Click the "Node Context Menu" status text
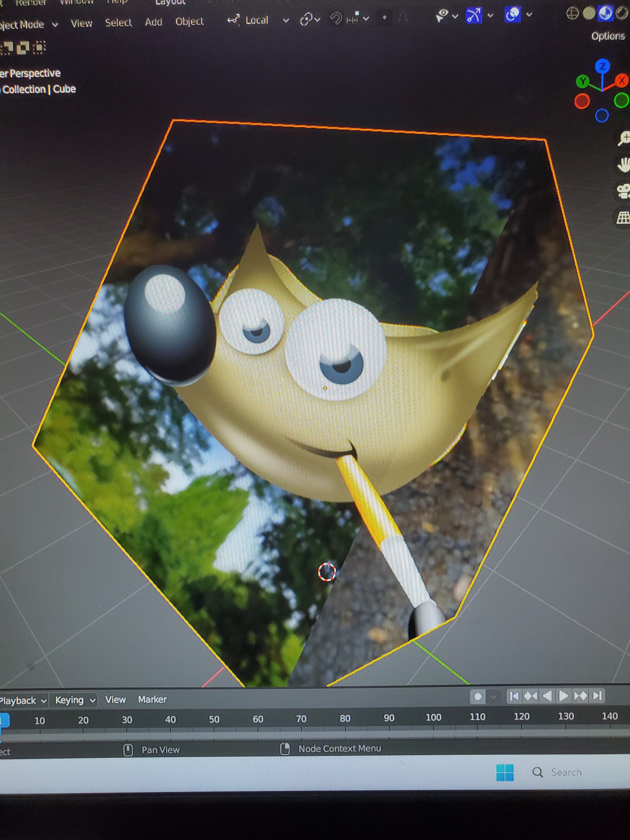The width and height of the screenshot is (630, 840). pos(340,749)
